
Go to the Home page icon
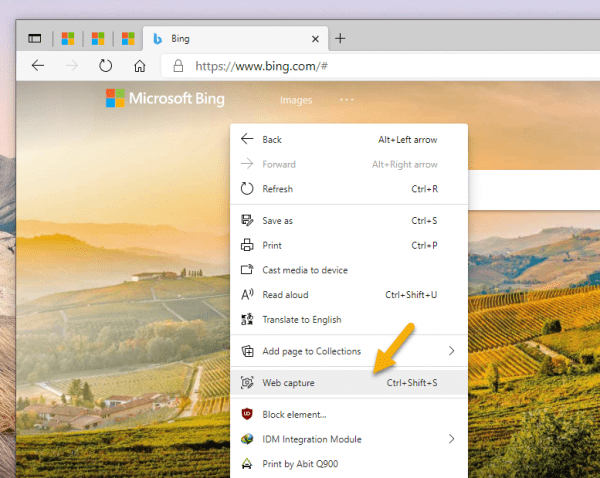click(139, 66)
